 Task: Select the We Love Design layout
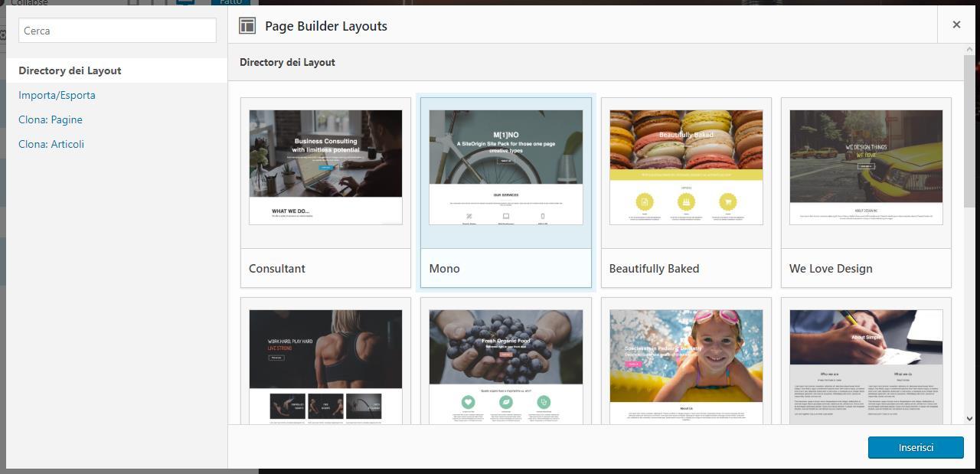866,167
